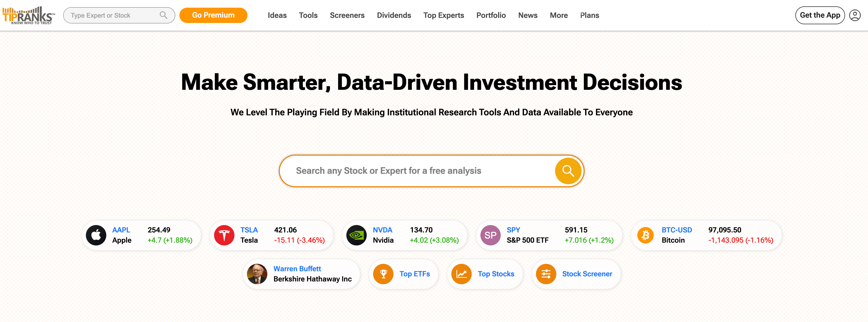868x322 pixels.
Task: Click S&P 500 ETF price 591.15
Action: point(576,230)
